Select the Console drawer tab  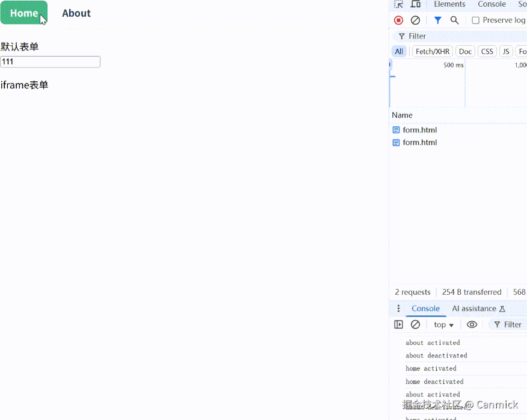[425, 308]
